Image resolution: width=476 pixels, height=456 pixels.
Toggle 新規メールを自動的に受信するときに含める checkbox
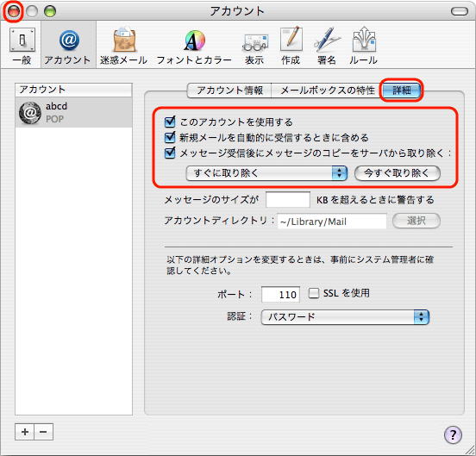pyautogui.click(x=170, y=137)
